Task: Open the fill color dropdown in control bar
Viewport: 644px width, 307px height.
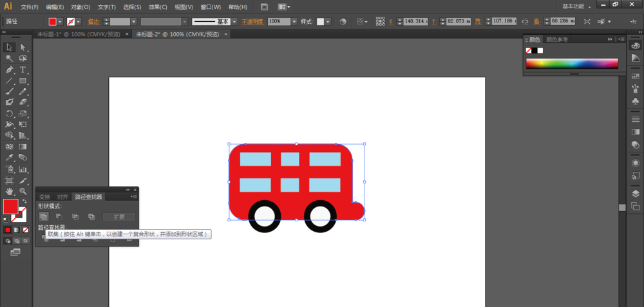Action: coord(61,21)
